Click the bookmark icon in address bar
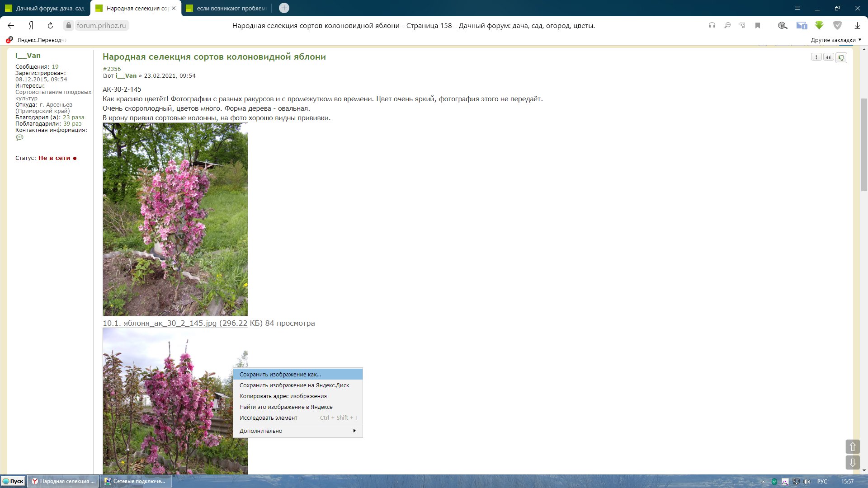Viewport: 868px width, 488px height. coord(758,26)
